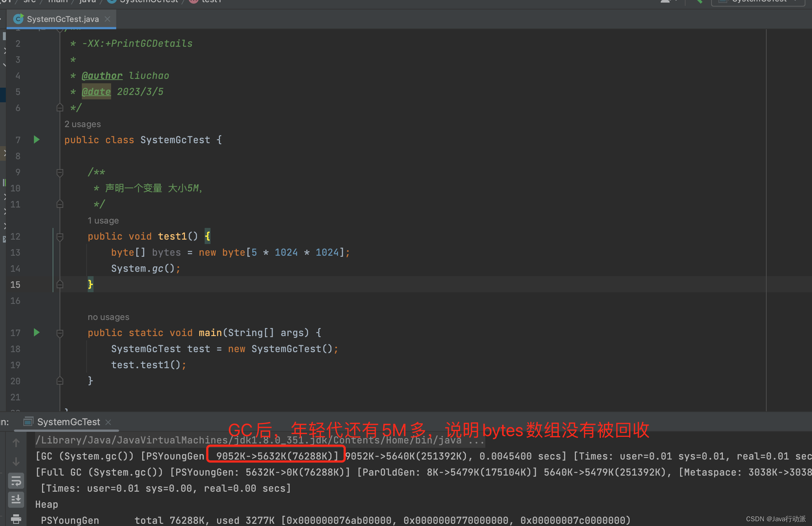Collapse the main method fold marker

60,333
